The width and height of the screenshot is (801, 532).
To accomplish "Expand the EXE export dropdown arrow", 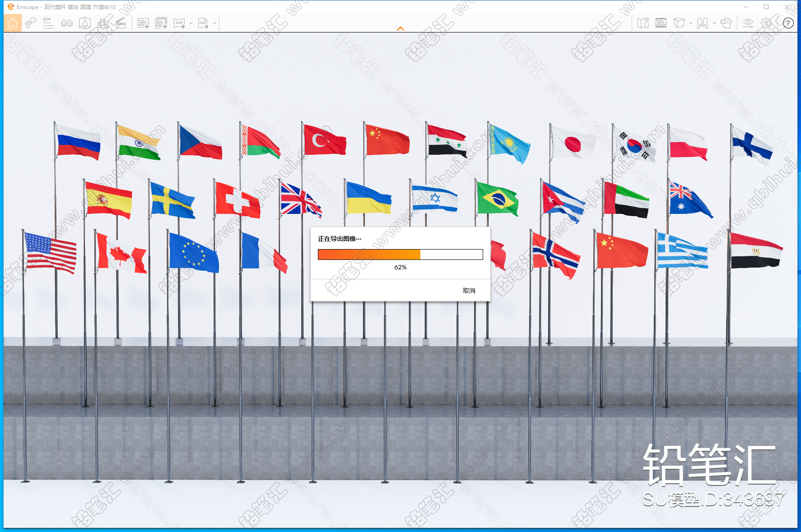I will click(x=214, y=23).
